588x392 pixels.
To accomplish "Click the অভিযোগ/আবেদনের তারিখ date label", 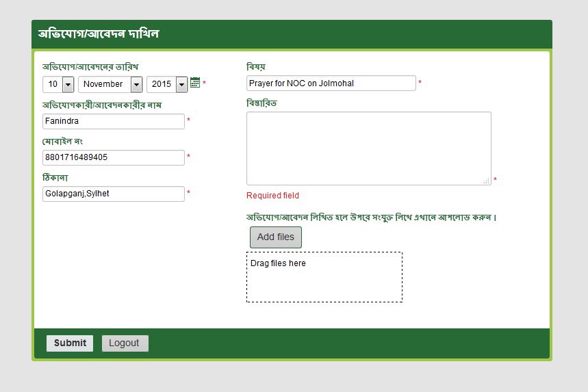I will pos(90,67).
